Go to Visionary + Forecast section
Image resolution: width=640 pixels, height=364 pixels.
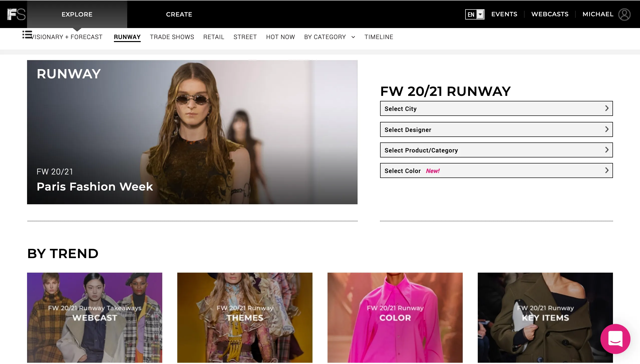(67, 37)
